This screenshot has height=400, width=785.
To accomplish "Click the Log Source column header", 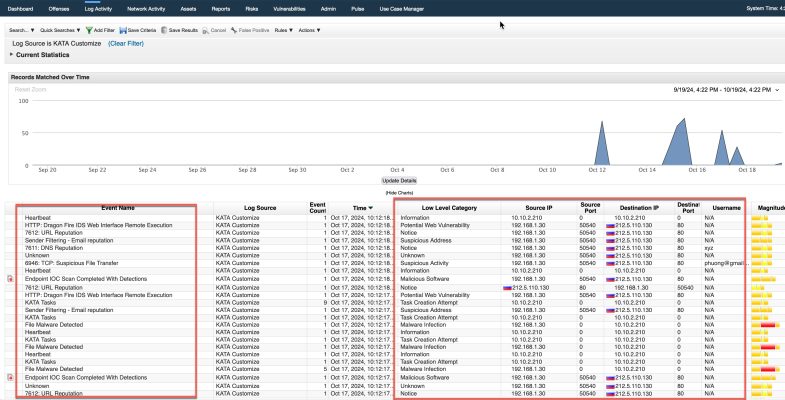I will tap(260, 208).
